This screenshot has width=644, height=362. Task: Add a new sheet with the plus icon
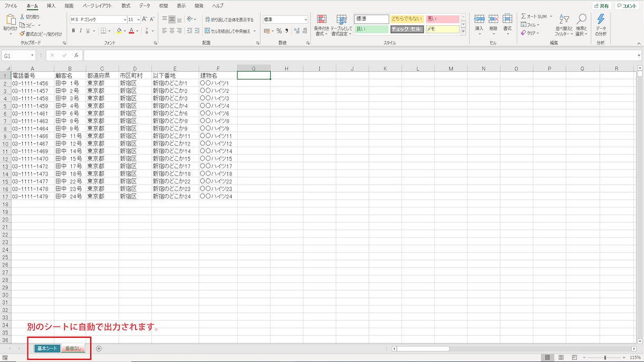tap(99, 348)
